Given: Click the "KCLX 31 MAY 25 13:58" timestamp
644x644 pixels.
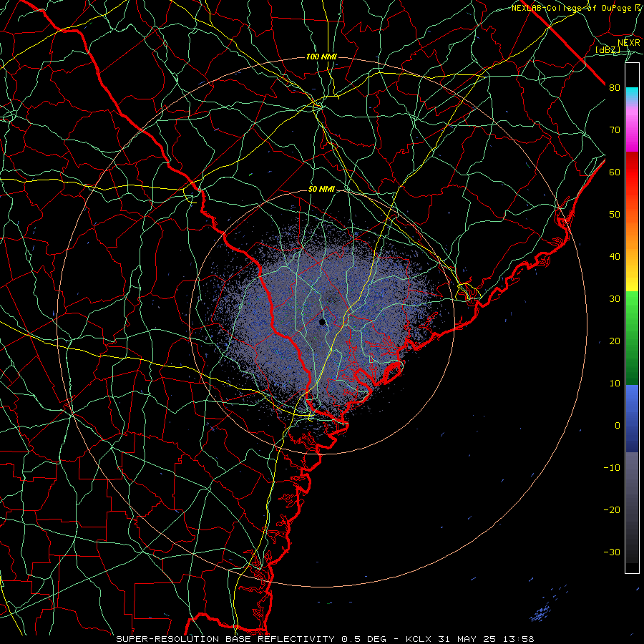Looking at the screenshot, I should (470, 639).
